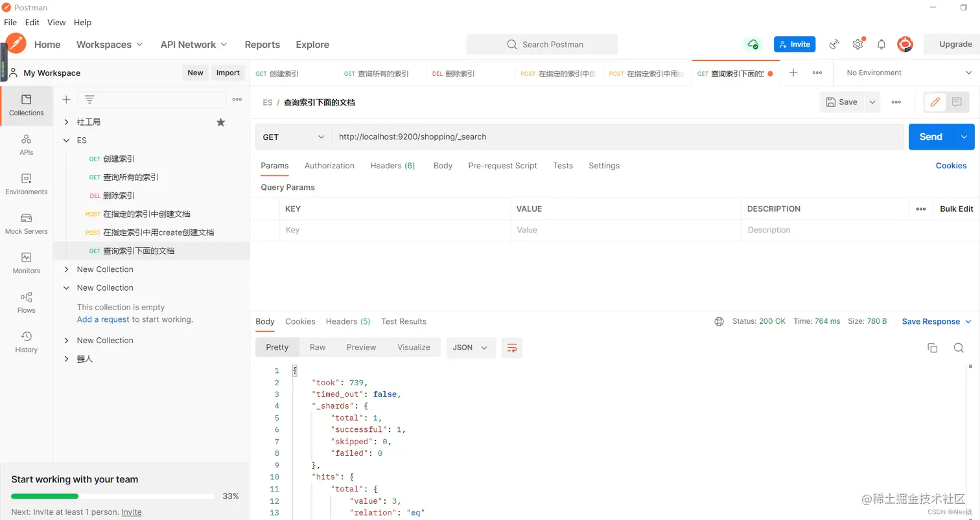Search the response body with magnifier icon
980x520 pixels.
(x=959, y=348)
